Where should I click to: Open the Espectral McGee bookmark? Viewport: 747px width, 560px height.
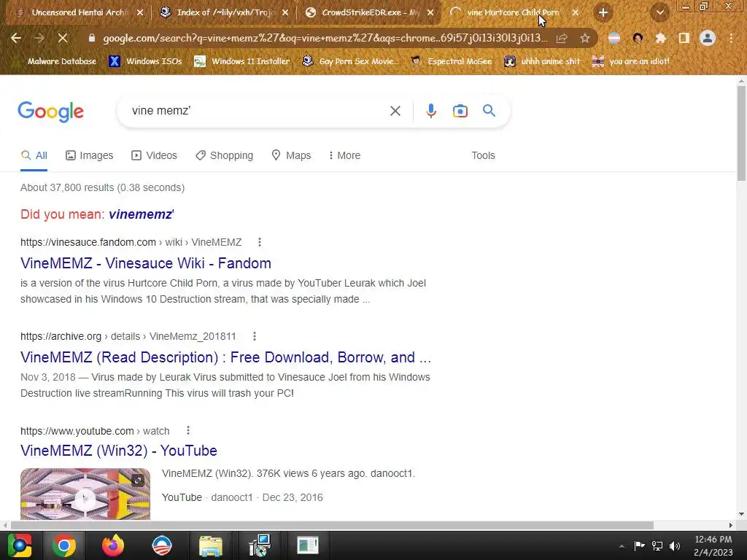click(451, 61)
